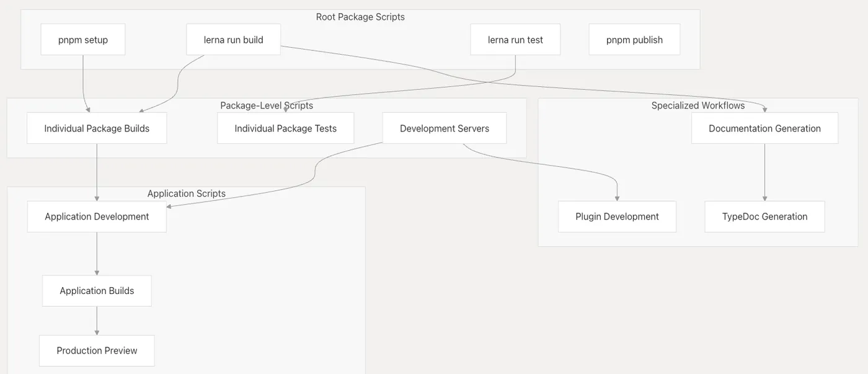
Task: Select the Application Builds node
Action: (97, 290)
